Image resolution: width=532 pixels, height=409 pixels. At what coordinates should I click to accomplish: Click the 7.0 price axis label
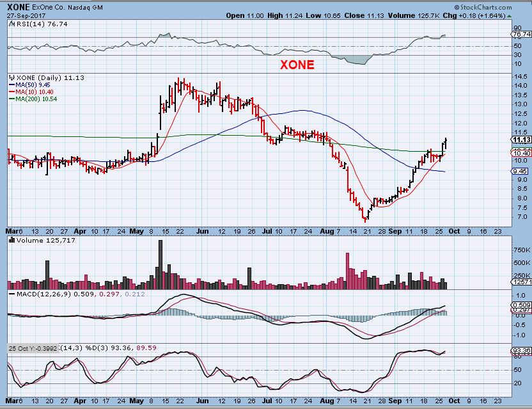(x=522, y=217)
